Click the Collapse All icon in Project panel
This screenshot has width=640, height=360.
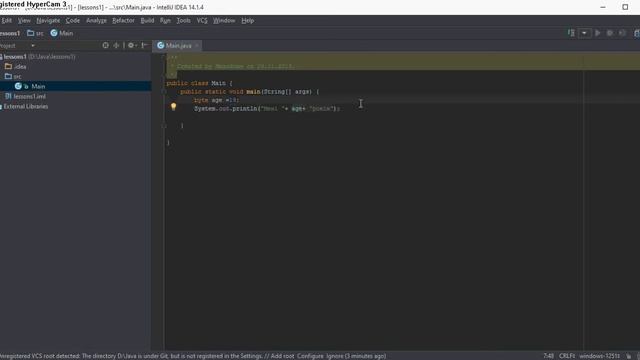[x=116, y=45]
